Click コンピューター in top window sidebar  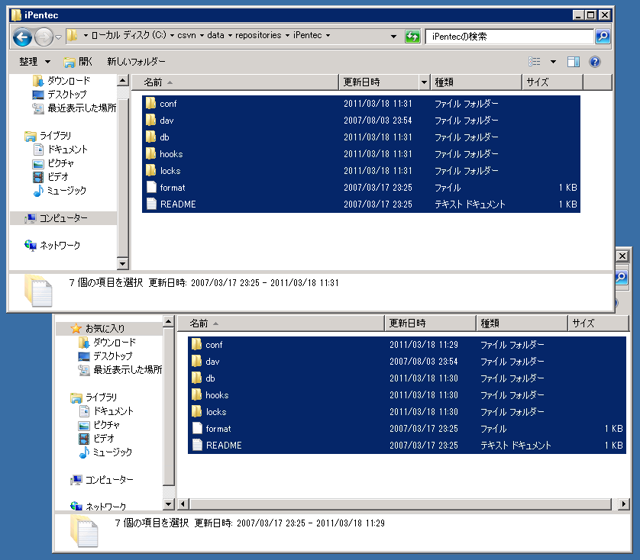click(63, 218)
